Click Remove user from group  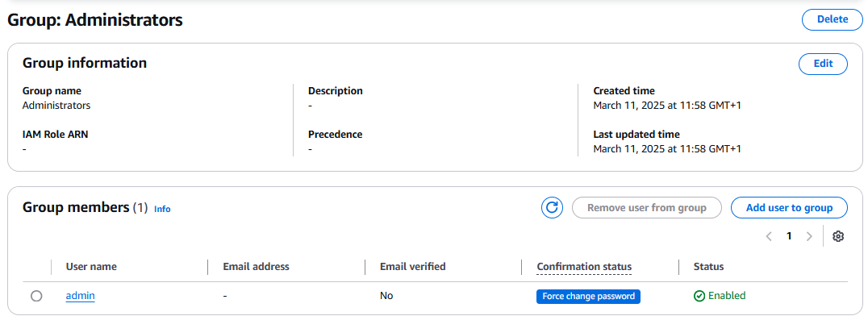coord(647,208)
